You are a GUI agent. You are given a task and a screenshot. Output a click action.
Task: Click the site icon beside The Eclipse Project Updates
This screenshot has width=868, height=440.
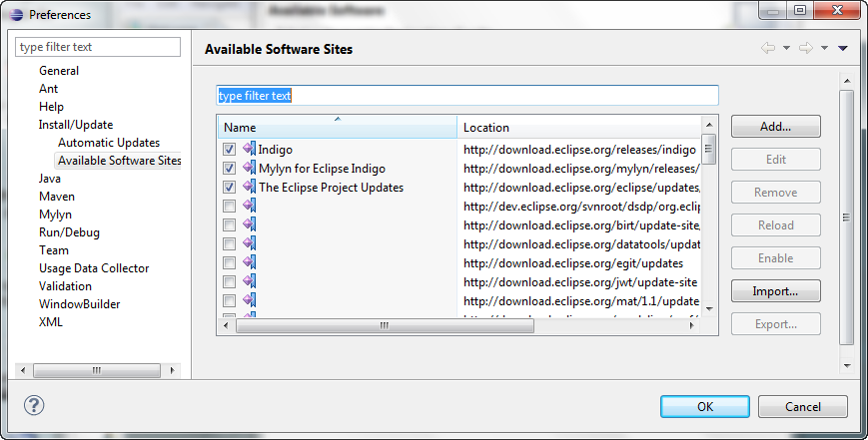click(x=250, y=187)
